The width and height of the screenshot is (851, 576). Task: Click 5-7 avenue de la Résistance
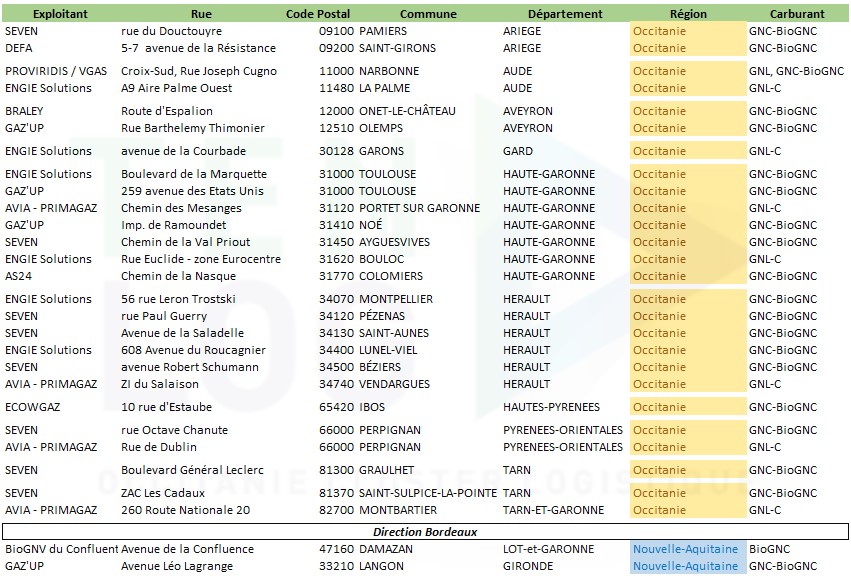pyautogui.click(x=198, y=48)
